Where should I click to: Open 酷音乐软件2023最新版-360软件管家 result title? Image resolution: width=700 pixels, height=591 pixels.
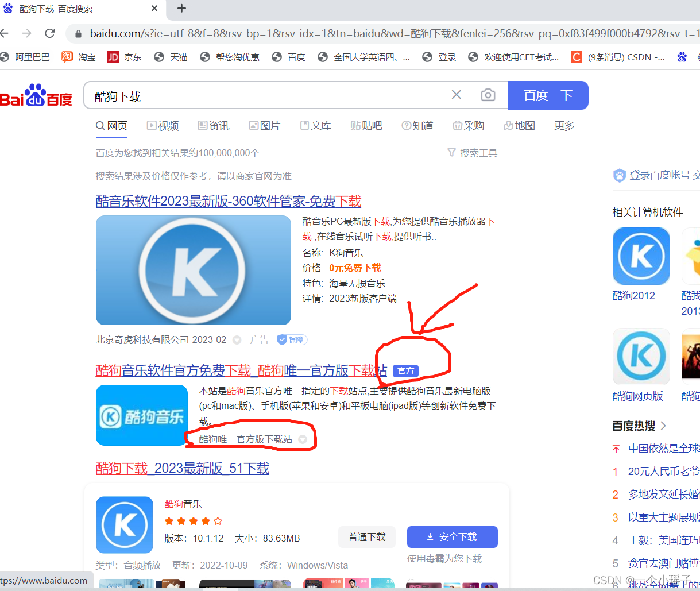[229, 201]
